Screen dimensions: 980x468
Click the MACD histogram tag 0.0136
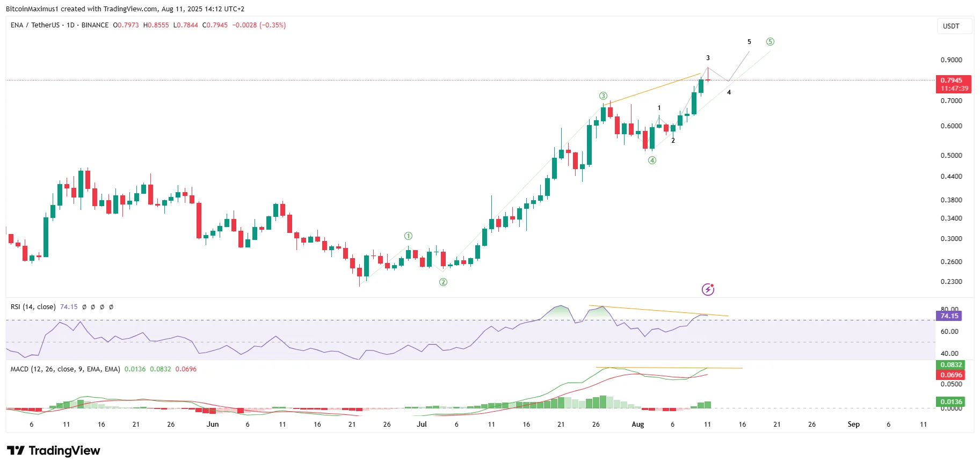[950, 402]
